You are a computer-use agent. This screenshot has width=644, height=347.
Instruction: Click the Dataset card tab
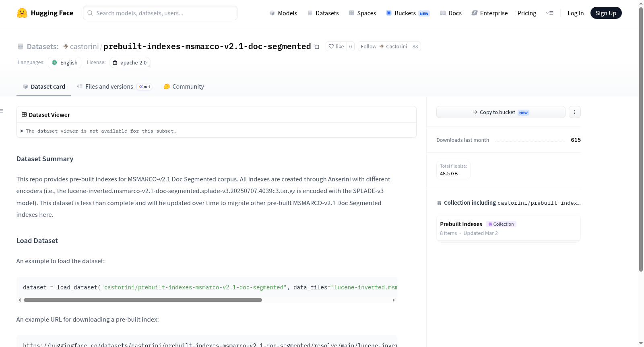point(43,86)
